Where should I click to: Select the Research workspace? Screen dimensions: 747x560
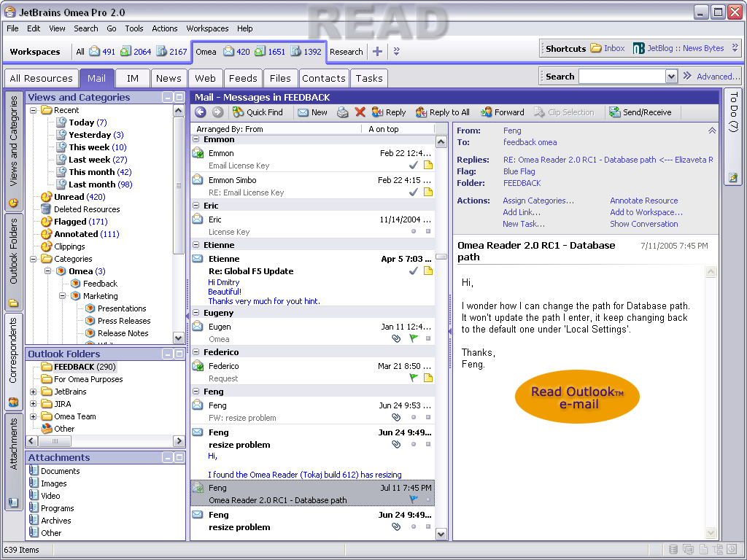[347, 52]
